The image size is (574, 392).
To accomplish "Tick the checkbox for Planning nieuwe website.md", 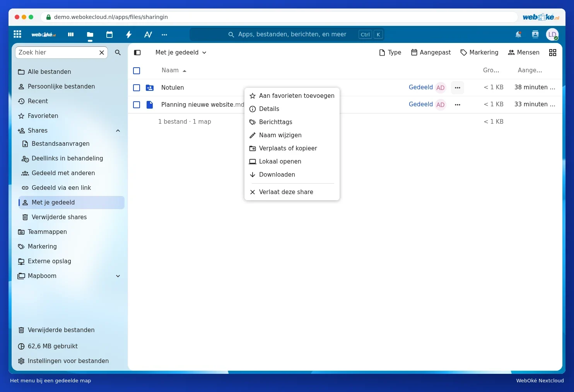I will 137,105.
